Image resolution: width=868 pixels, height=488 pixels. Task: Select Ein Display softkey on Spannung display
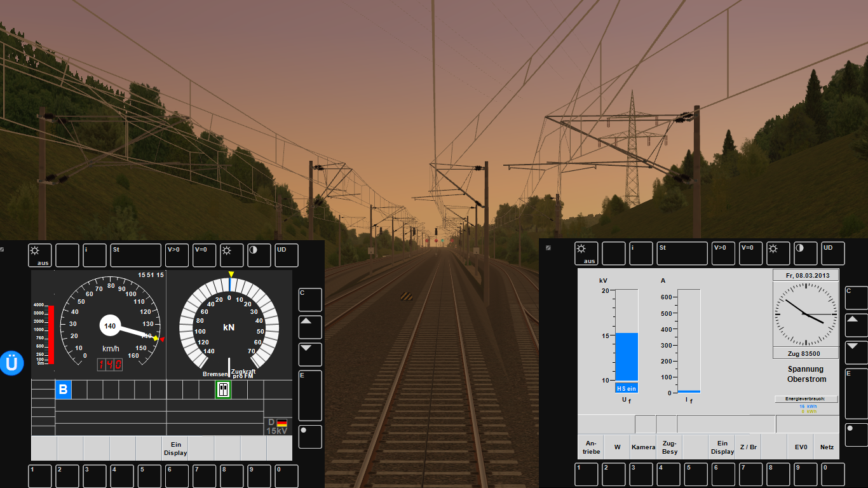pyautogui.click(x=722, y=447)
